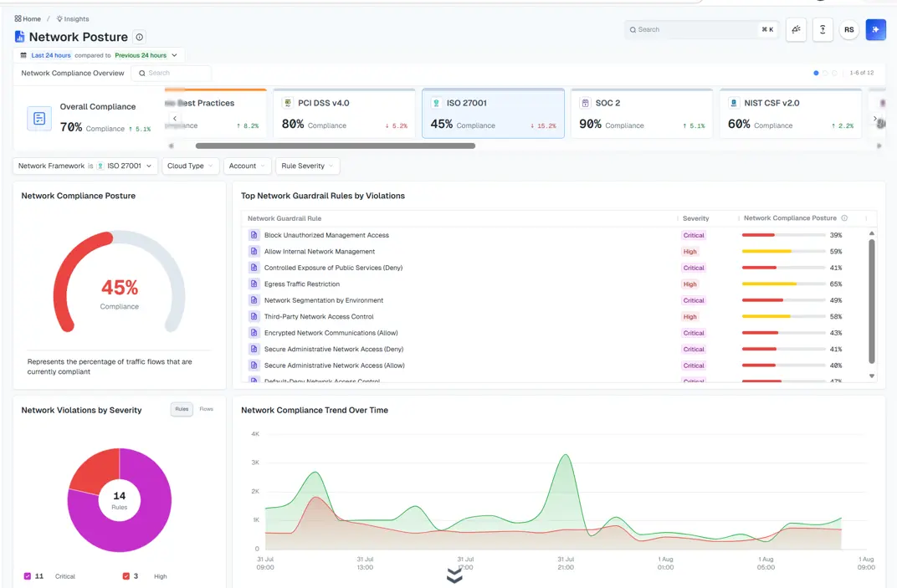
Task: Select the PCI DSS v4.0 compliance card
Action: pos(345,113)
